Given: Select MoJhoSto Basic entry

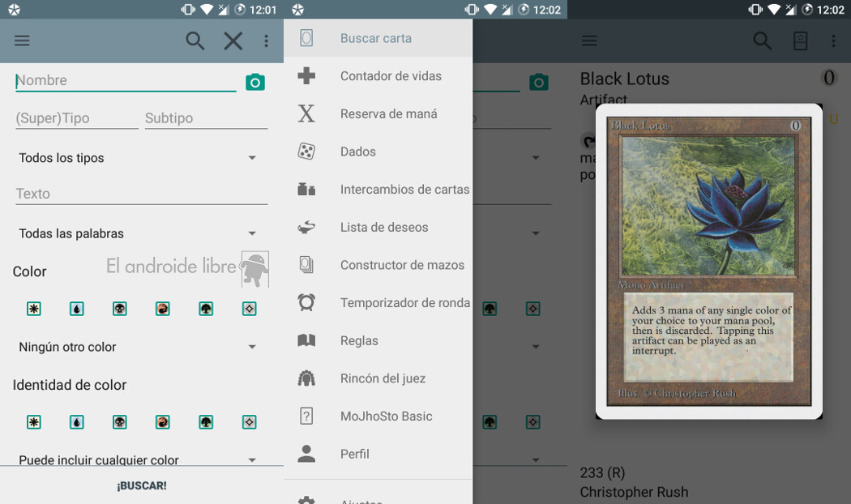Looking at the screenshot, I should (x=378, y=416).
